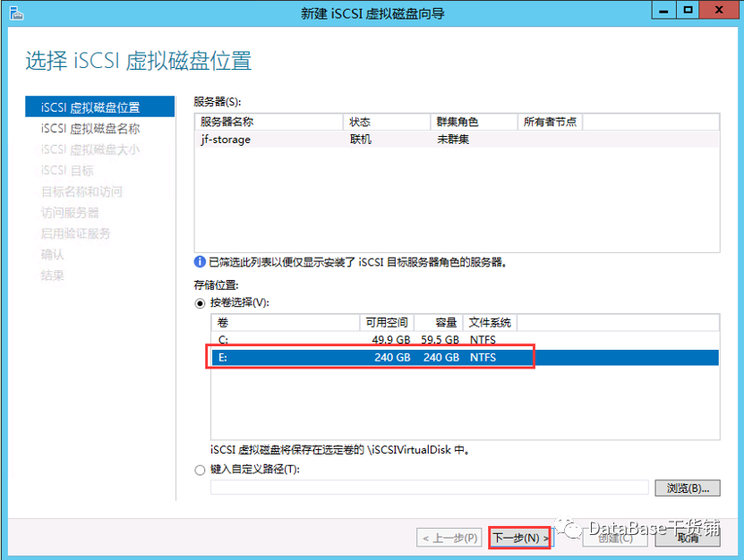
Task: Click the 目标名称和访问 step
Action: point(81,191)
